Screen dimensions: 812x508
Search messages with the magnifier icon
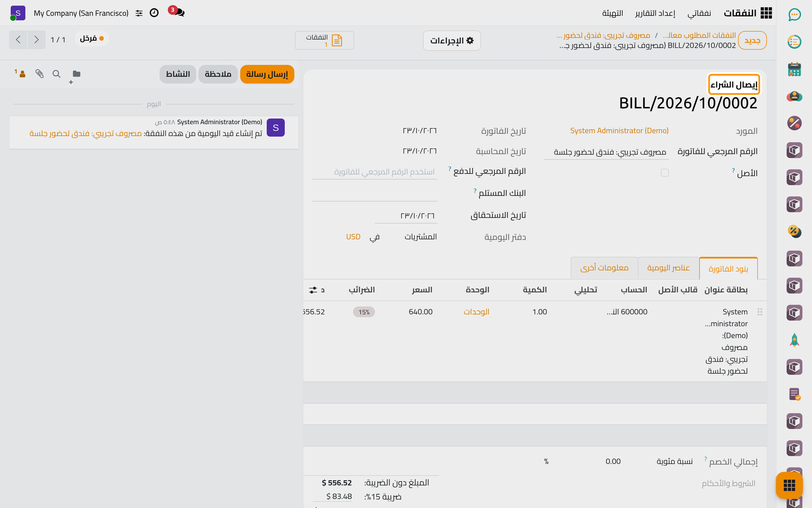tap(56, 74)
